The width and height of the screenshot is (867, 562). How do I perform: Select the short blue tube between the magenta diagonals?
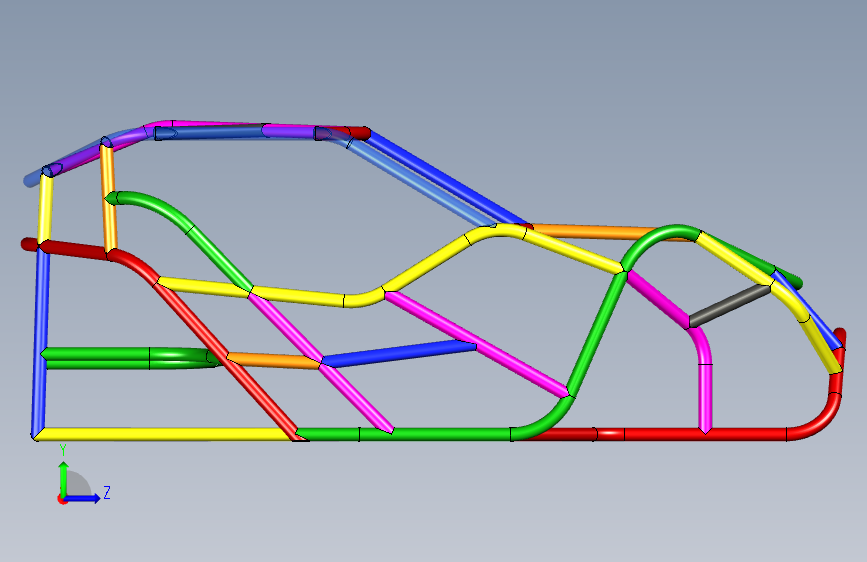pyautogui.click(x=399, y=353)
